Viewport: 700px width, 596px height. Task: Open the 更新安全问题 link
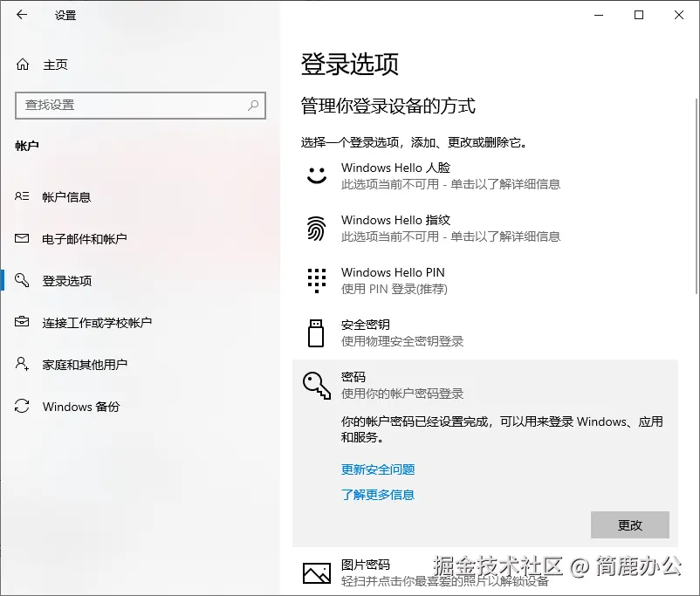point(376,469)
